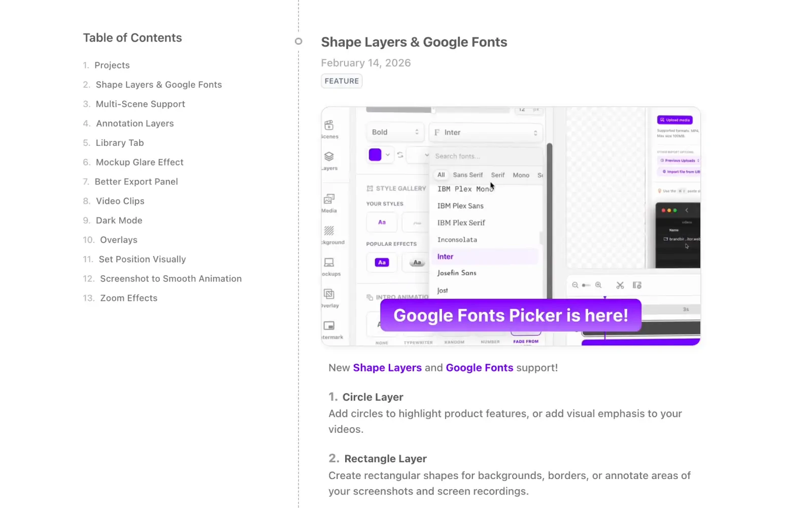Open the Bold font weight dropdown
Image resolution: width=812 pixels, height=508 pixels.
tap(395, 132)
